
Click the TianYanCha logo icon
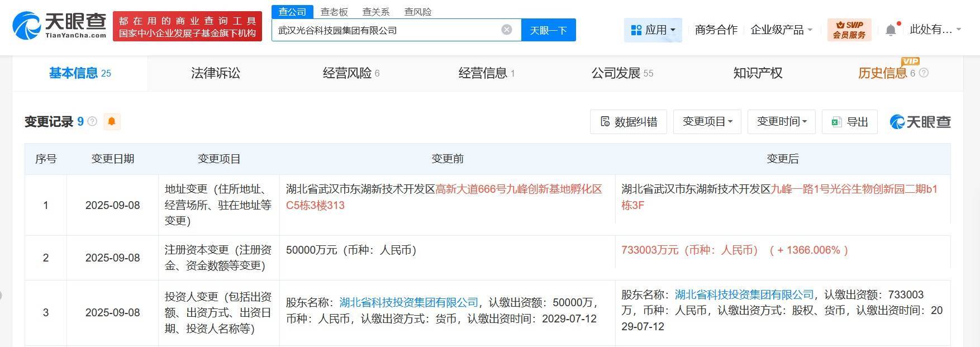tap(59, 26)
